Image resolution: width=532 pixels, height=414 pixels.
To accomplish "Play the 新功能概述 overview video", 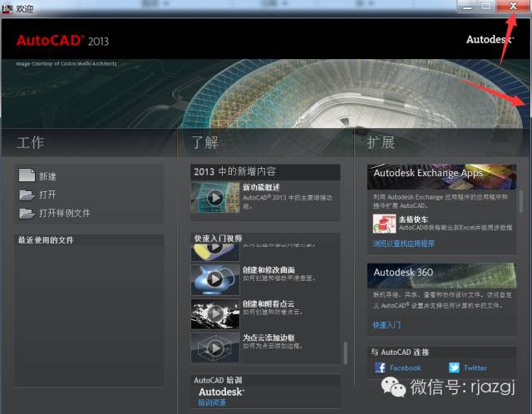I will click(214, 199).
